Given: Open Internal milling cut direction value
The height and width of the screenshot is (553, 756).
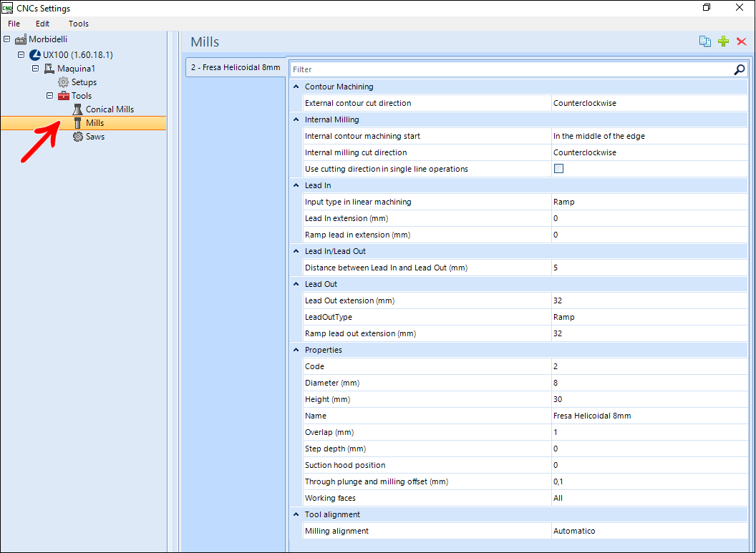Looking at the screenshot, I should (x=649, y=152).
